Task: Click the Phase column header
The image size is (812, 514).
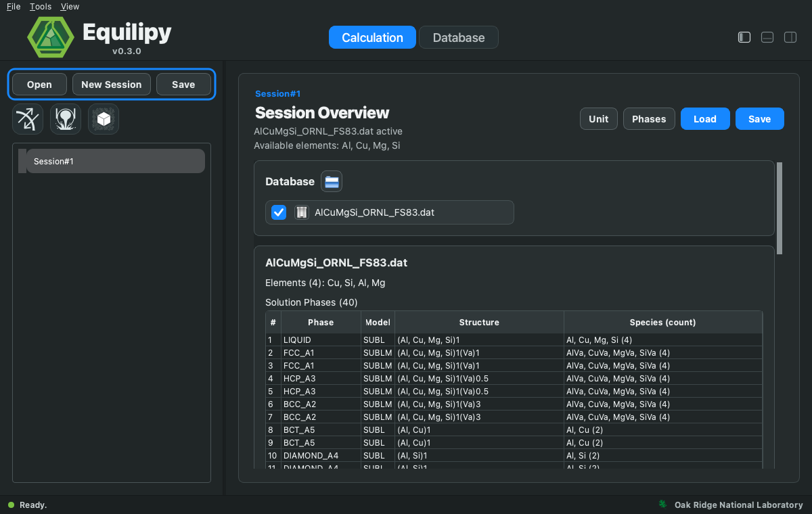Action: tap(321, 322)
